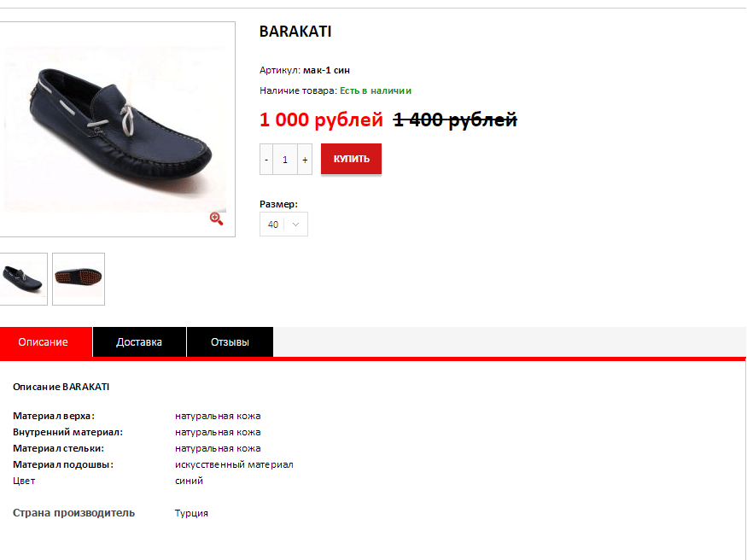Screen dimensions: 747x560
Task: Click the Есть в наличии availability text
Action: click(x=376, y=90)
